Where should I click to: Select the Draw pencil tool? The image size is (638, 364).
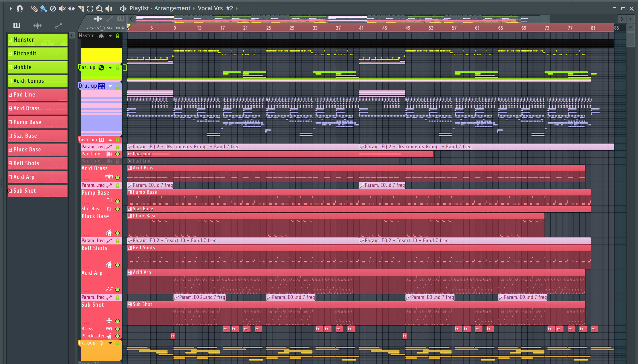click(34, 9)
